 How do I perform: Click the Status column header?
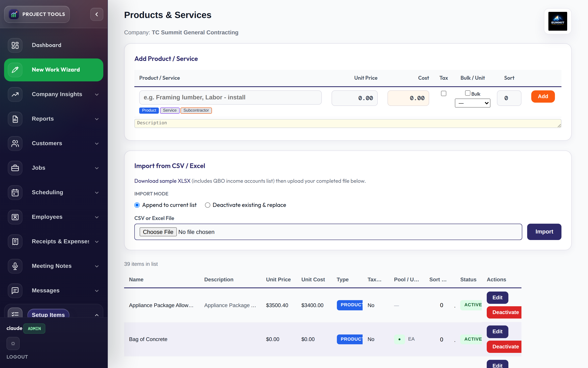[x=468, y=280]
